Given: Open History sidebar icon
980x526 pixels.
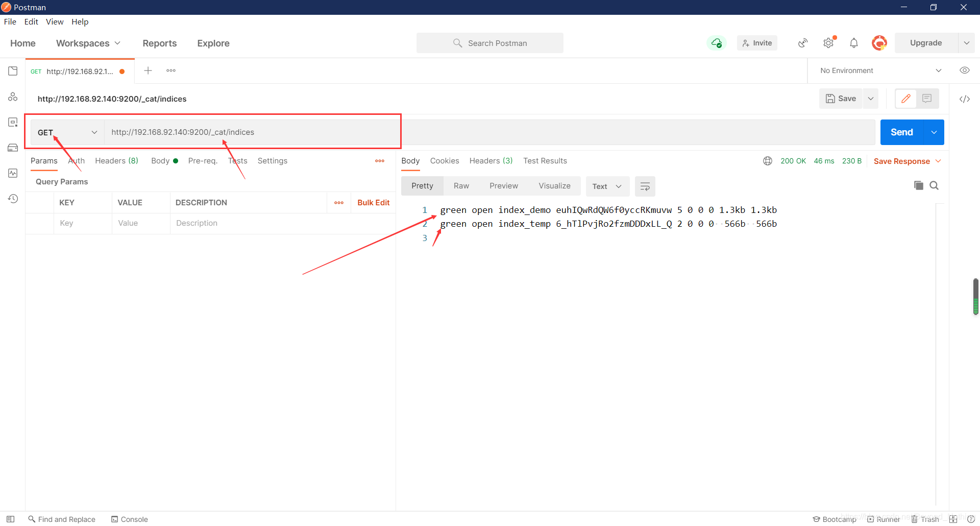Looking at the screenshot, I should point(13,199).
